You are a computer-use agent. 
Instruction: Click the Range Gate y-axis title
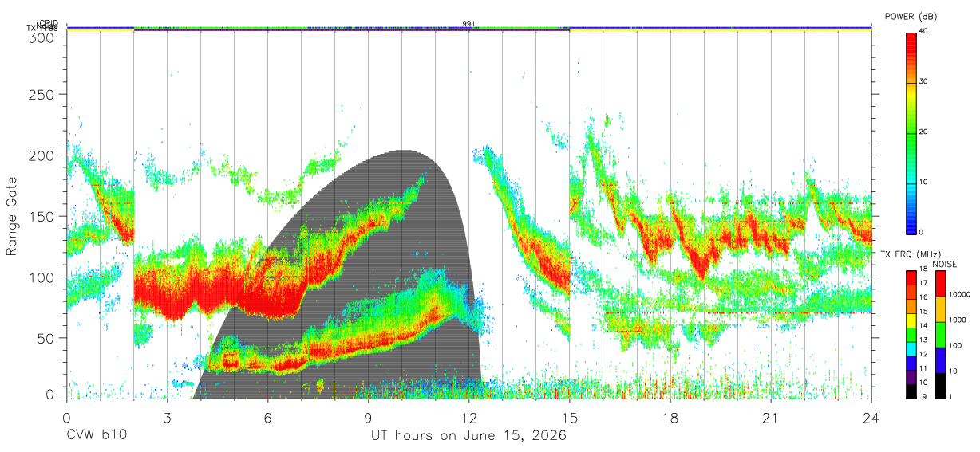(x=12, y=217)
